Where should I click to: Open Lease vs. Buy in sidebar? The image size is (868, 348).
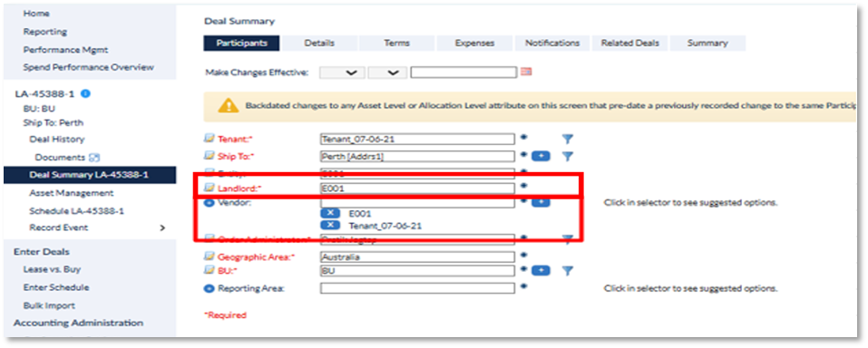(x=52, y=269)
